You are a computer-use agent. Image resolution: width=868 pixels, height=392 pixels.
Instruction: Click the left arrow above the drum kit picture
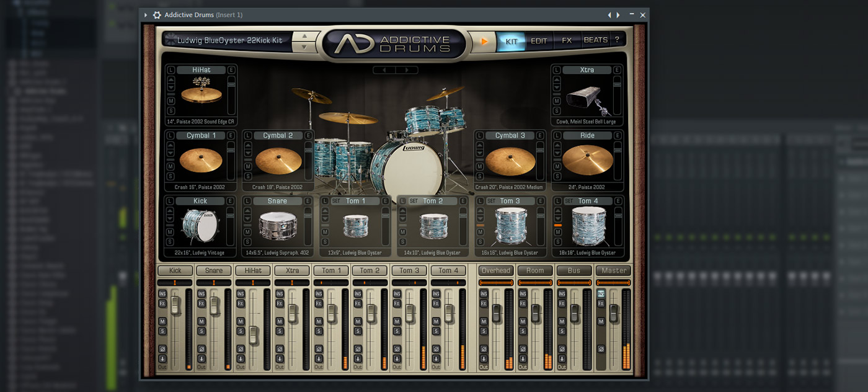point(384,70)
